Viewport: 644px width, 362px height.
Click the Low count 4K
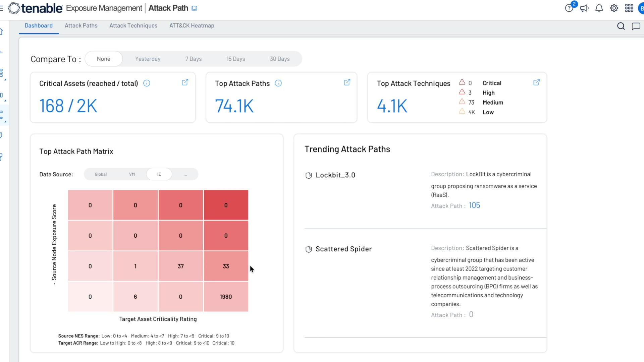point(472,112)
